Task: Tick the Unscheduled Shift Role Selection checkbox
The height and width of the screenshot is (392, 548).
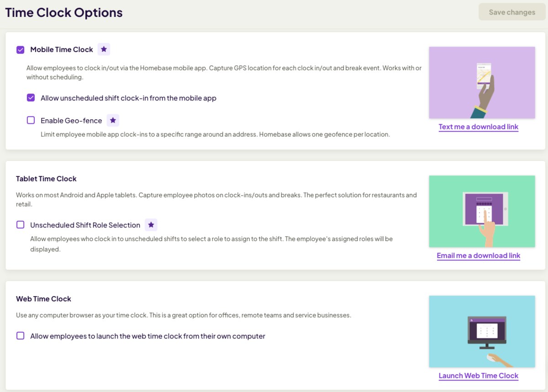Action: 21,225
